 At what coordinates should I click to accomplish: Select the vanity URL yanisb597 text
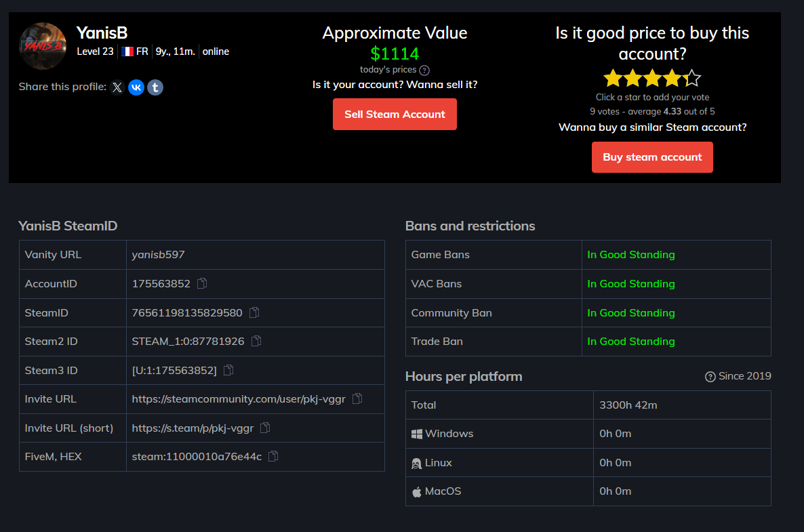pos(159,255)
